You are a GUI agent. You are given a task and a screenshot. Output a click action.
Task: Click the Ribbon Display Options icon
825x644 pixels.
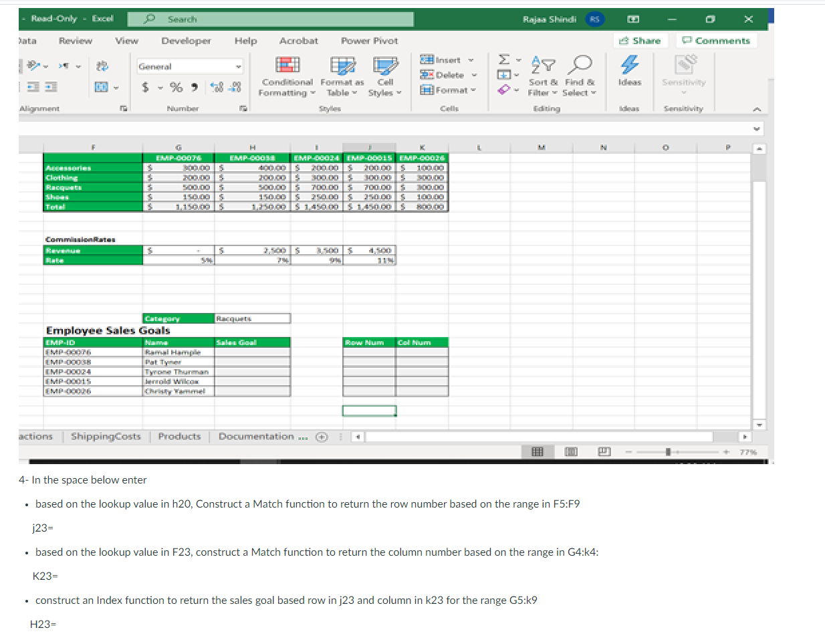(x=633, y=19)
